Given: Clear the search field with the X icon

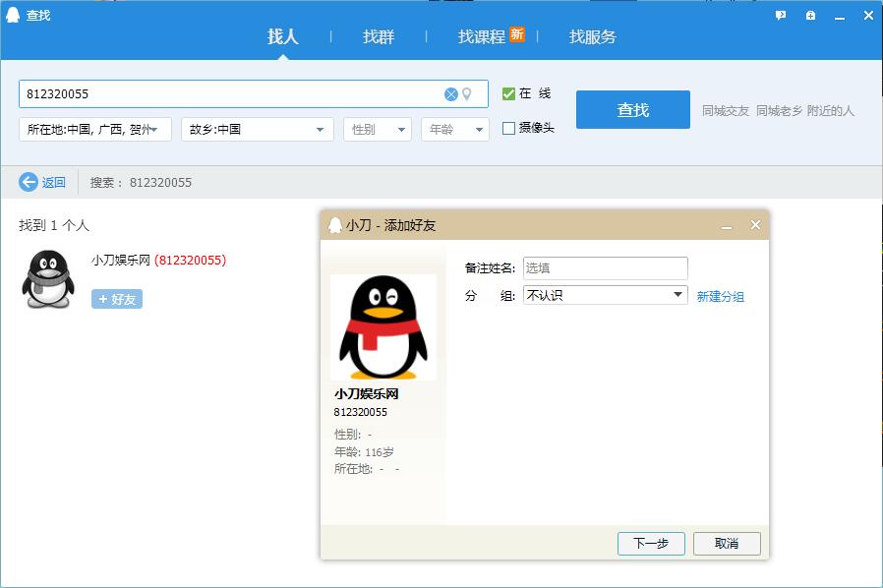Looking at the screenshot, I should pyautogui.click(x=450, y=94).
